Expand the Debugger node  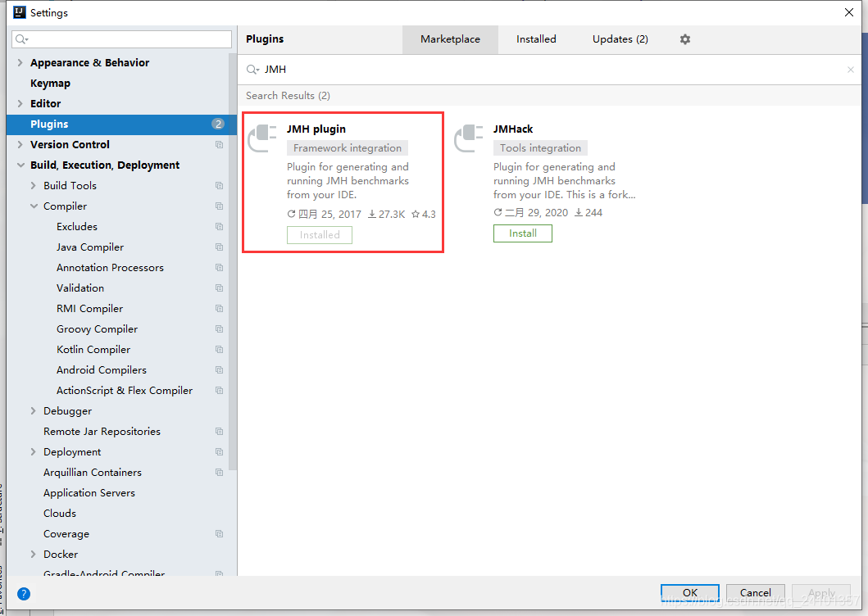(x=34, y=410)
